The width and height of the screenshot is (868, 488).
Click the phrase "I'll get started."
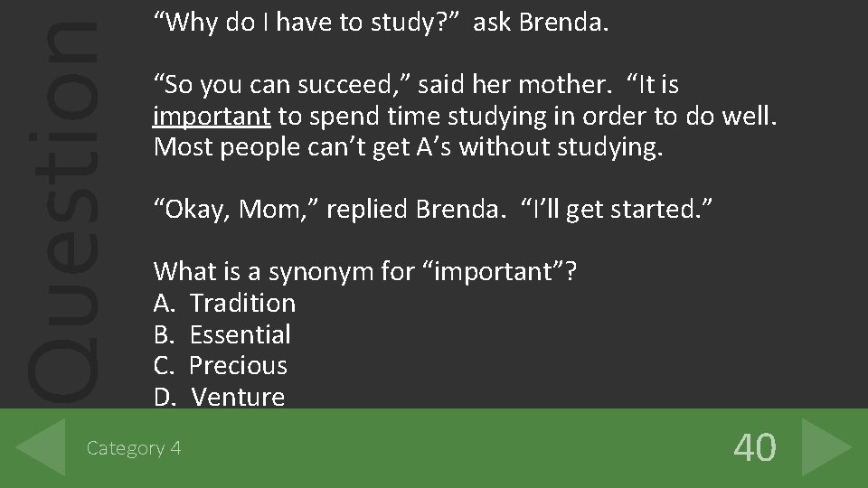coord(618,209)
